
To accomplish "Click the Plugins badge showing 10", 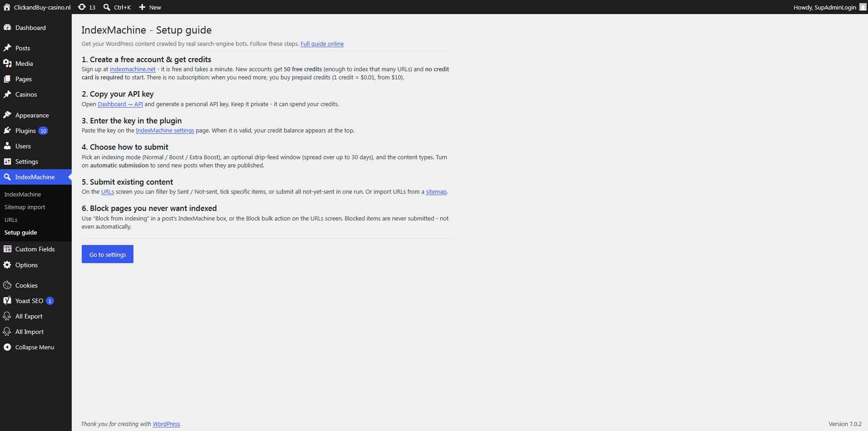I will coord(43,131).
